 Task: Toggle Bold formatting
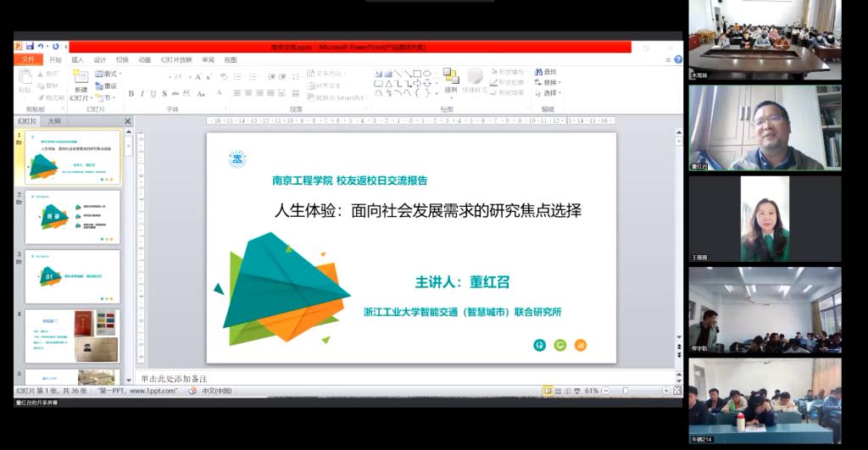click(x=131, y=94)
